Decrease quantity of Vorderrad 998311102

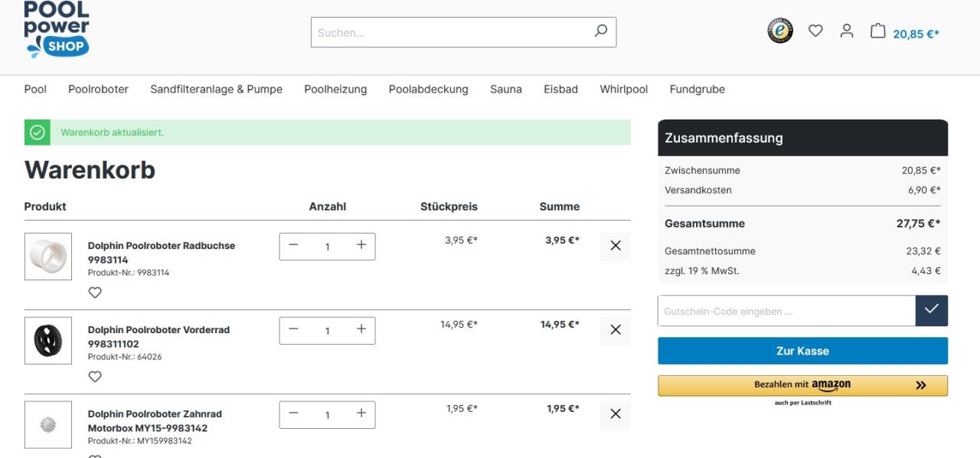[x=293, y=329]
